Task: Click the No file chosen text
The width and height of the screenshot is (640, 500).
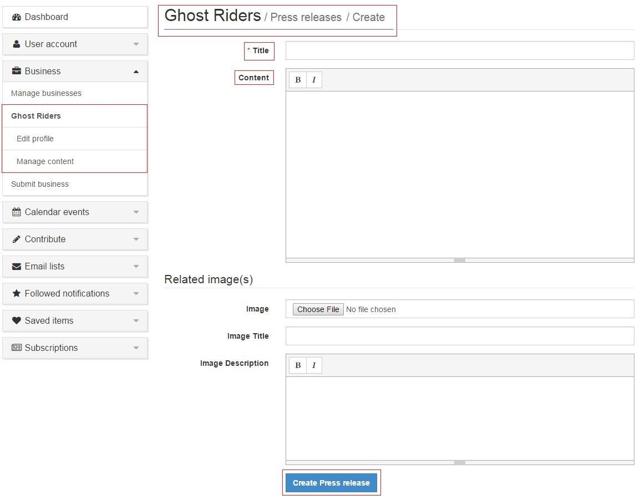Action: (371, 309)
